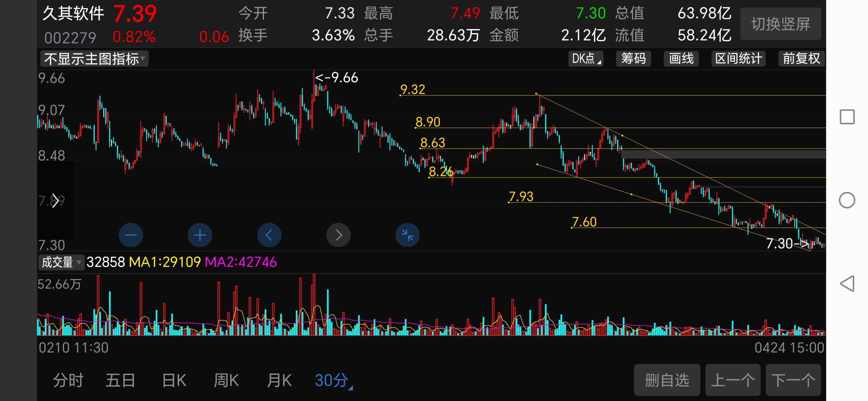Open the 不显示主图指标 indicator dropdown
This screenshot has height=401, width=868.
click(94, 59)
